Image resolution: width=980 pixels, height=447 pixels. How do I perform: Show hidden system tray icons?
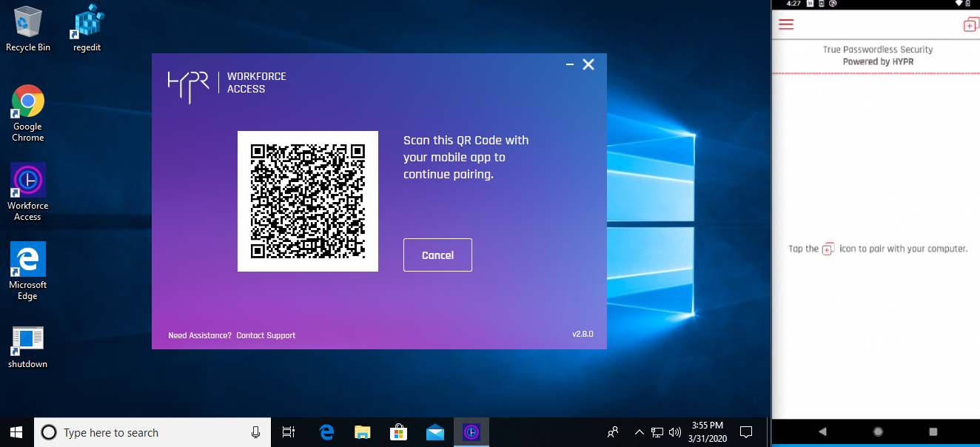pyautogui.click(x=640, y=432)
